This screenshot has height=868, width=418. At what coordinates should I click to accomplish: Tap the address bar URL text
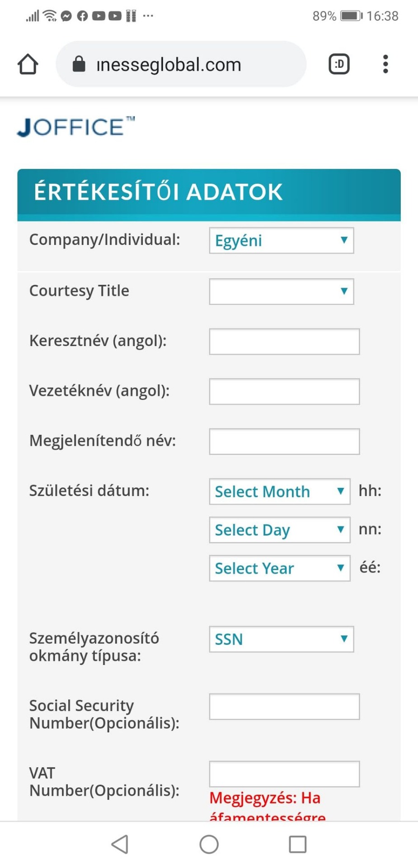pyautogui.click(x=169, y=65)
